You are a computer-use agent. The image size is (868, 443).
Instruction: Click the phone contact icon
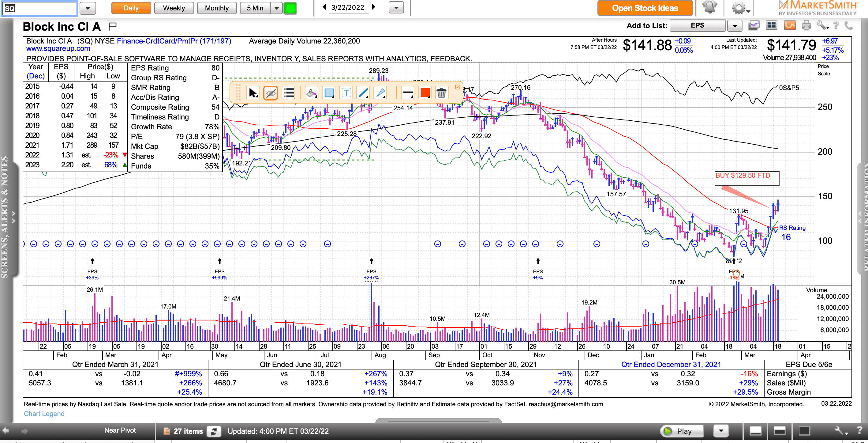point(848,25)
